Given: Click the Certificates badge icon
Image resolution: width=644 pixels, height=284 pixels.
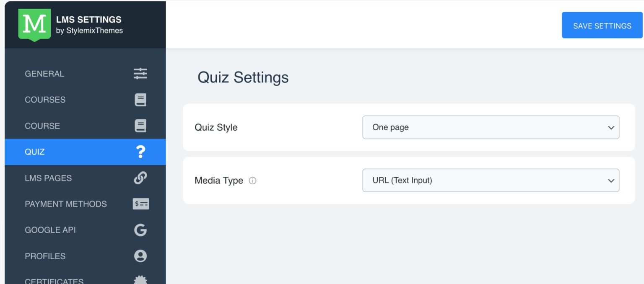Looking at the screenshot, I should 140,280.
